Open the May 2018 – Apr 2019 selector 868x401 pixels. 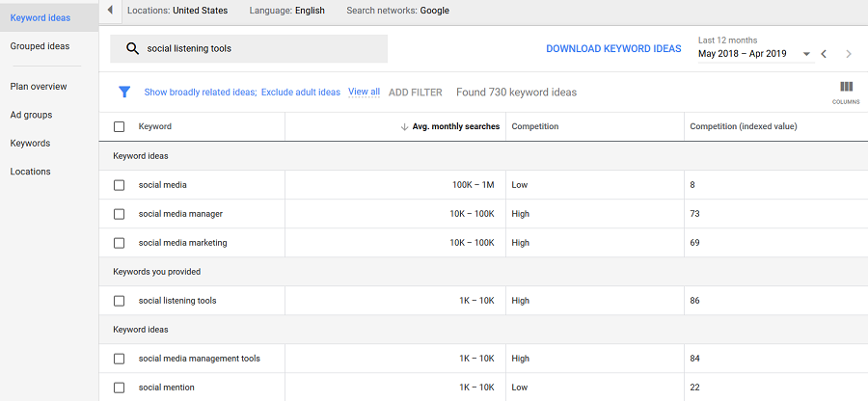click(754, 54)
